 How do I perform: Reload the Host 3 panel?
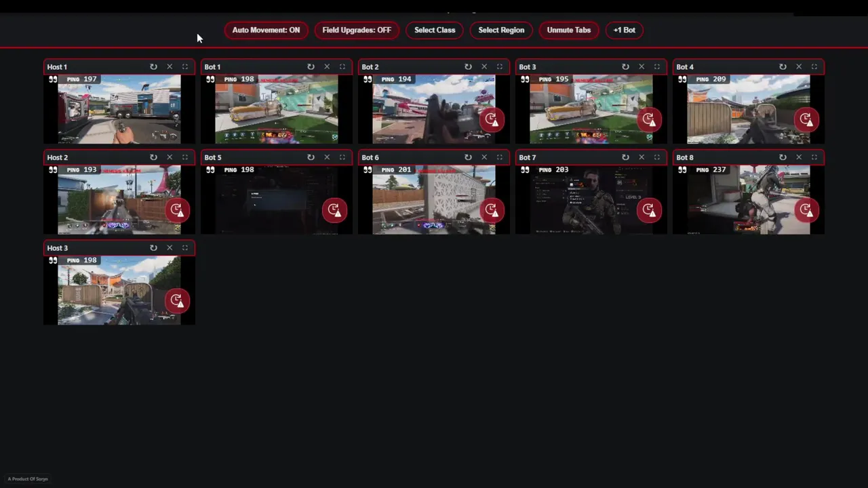pos(153,248)
